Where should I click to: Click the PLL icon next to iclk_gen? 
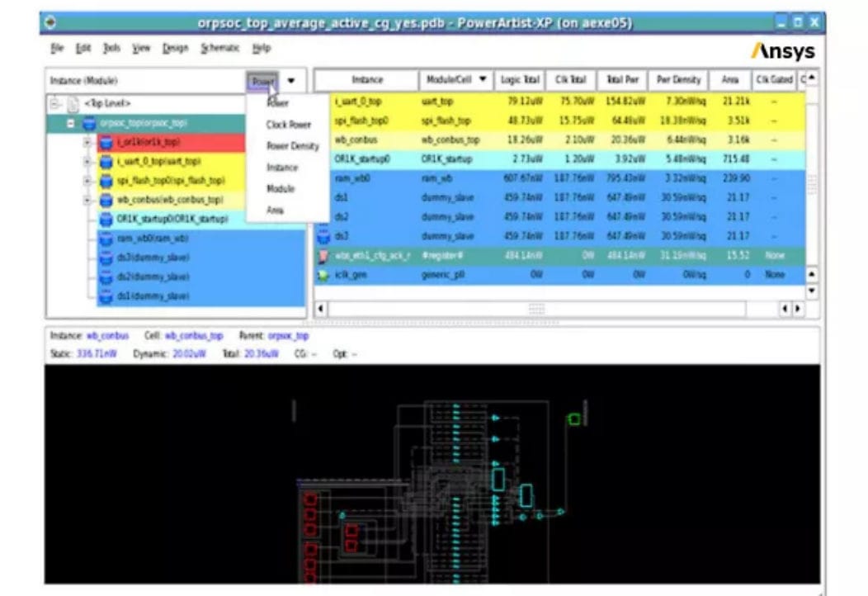point(322,274)
